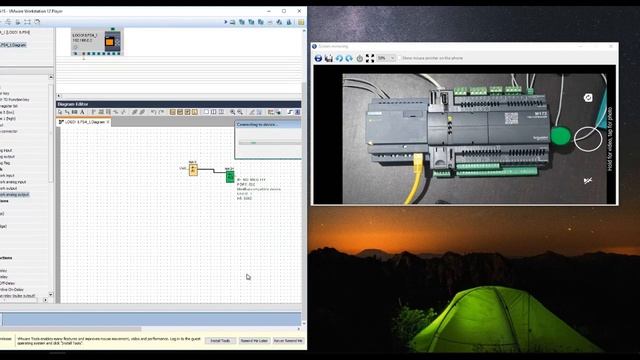Click the round blue icon starting the mirroring toolbar

point(318,58)
